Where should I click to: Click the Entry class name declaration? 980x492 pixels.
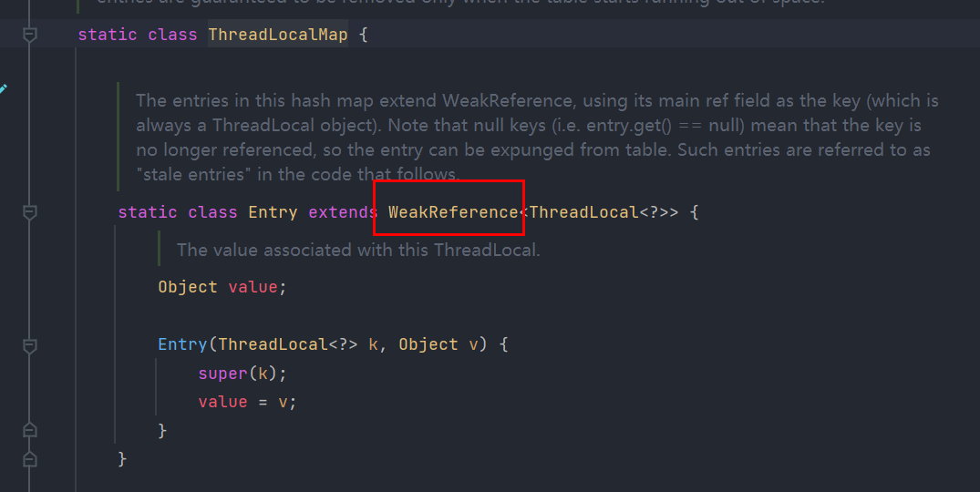[x=273, y=212]
